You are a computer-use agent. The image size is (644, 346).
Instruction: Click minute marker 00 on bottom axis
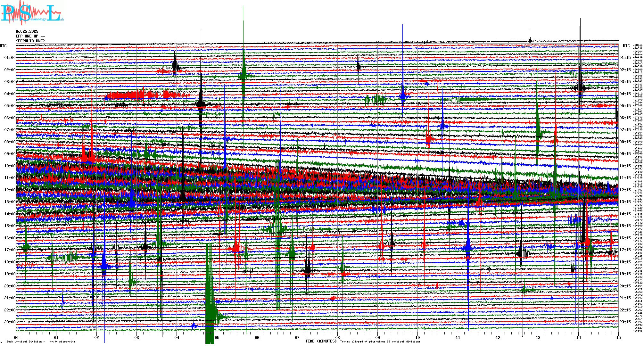point(16,337)
